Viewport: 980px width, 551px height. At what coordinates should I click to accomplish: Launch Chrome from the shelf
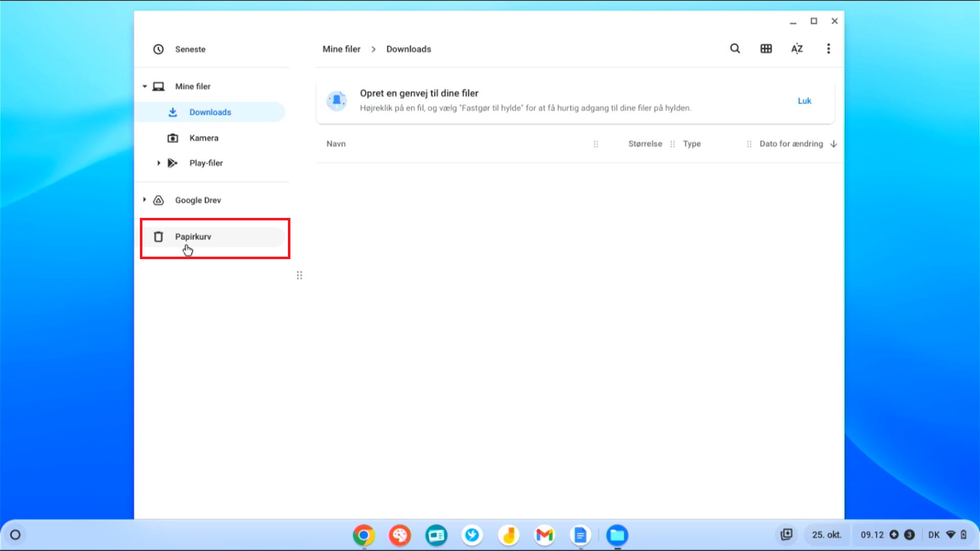(363, 535)
